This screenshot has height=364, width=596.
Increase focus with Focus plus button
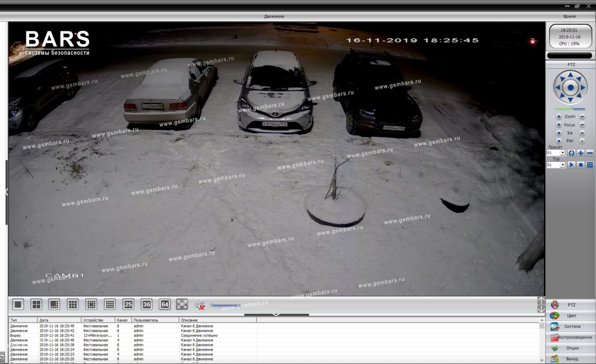click(559, 125)
